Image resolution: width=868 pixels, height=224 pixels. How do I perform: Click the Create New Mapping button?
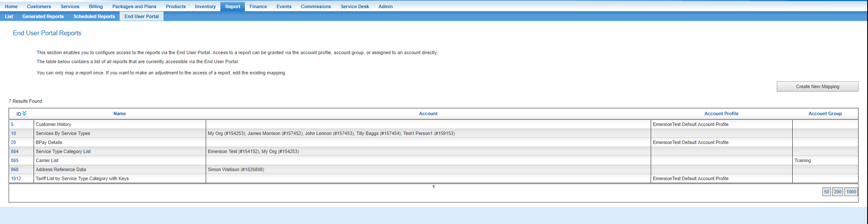[817, 86]
